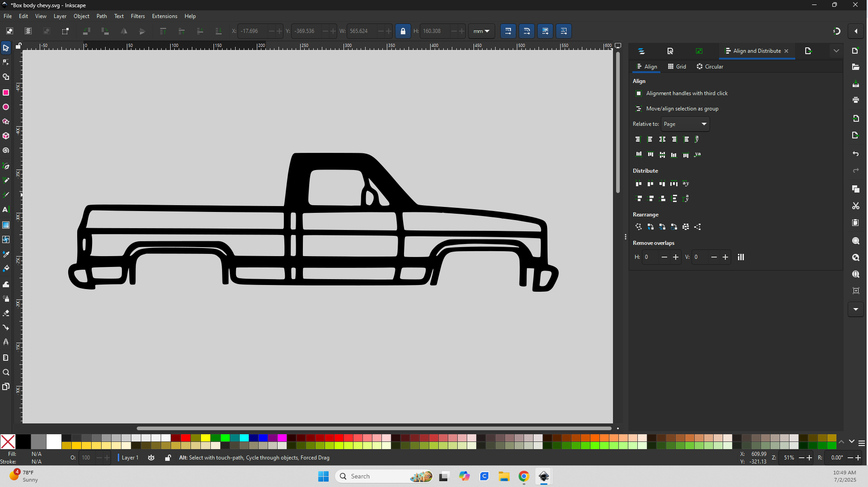
Task: Select the Spiral tool
Action: [x=6, y=151]
